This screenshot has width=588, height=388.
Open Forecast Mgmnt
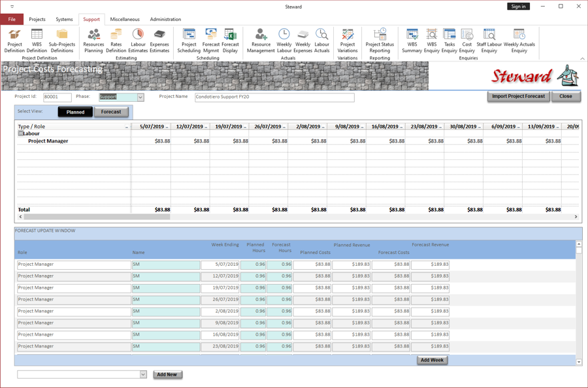pyautogui.click(x=211, y=41)
